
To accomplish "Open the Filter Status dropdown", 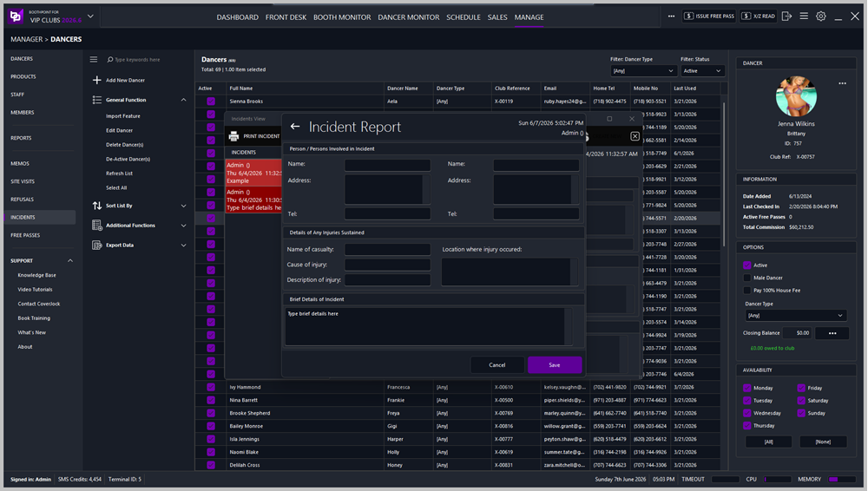I will [702, 71].
